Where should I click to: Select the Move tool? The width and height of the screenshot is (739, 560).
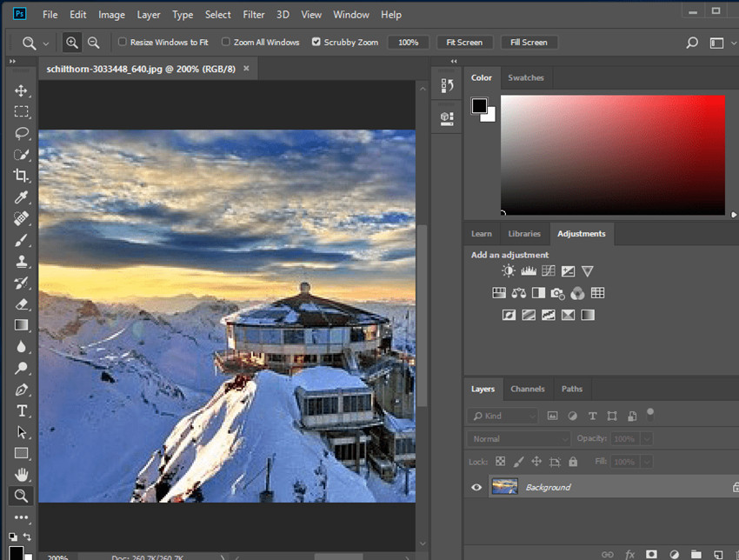(x=22, y=91)
